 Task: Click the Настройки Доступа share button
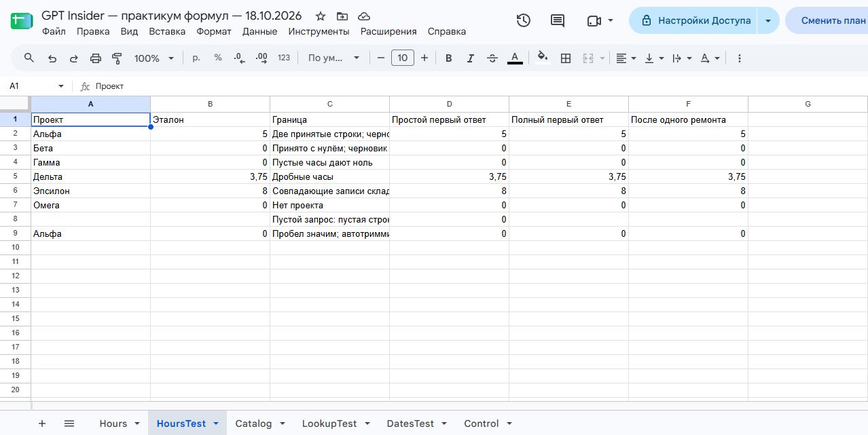693,20
